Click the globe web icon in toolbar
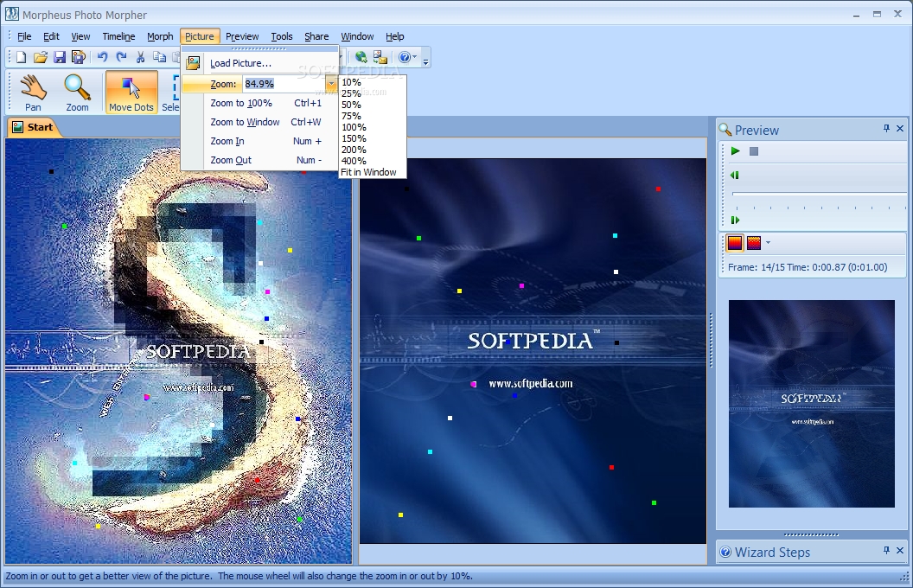Viewport: 913px width, 588px height. click(x=361, y=57)
